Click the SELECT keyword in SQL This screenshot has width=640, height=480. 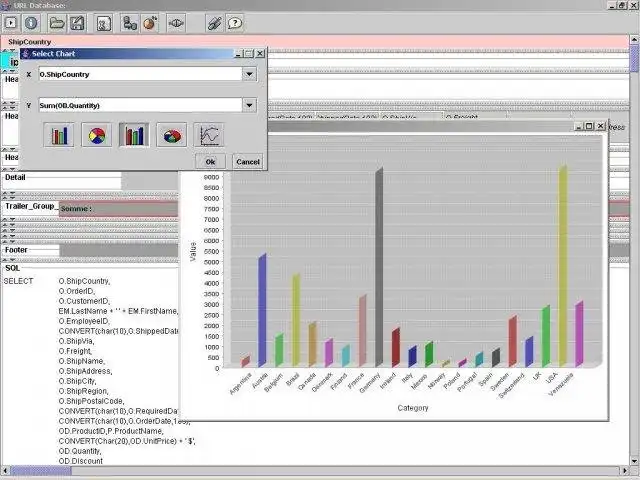(x=18, y=281)
